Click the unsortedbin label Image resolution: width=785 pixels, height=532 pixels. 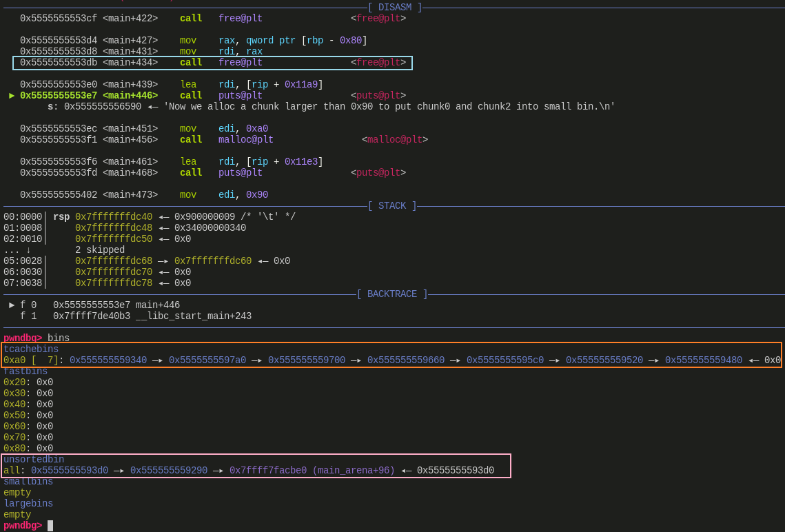pos(34,460)
